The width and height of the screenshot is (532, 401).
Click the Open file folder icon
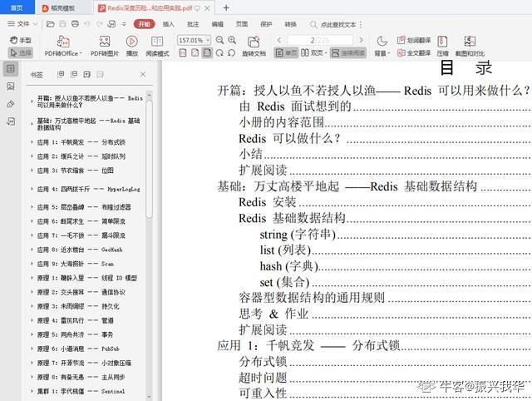point(50,24)
